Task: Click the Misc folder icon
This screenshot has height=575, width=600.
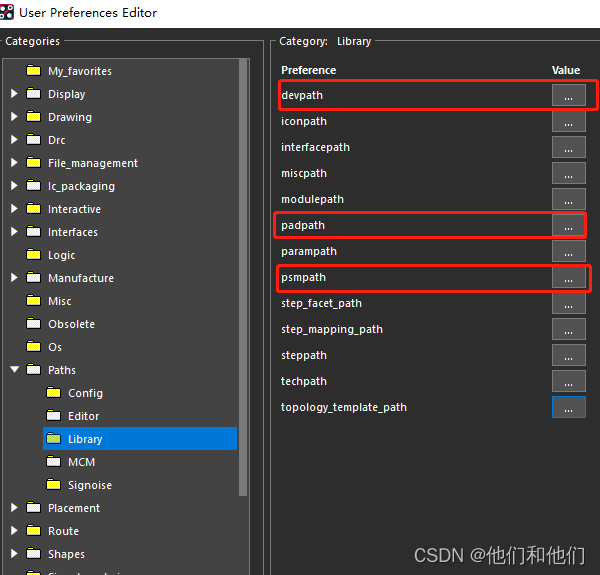Action: point(34,301)
